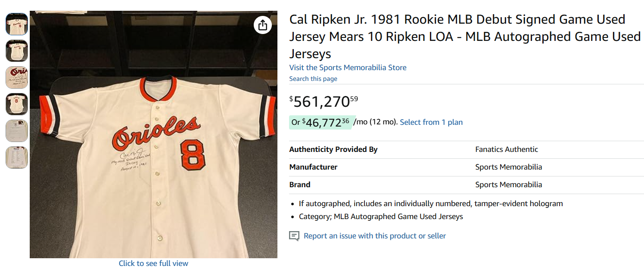Click the report issue speech-bubble icon
644x272 pixels.
pyautogui.click(x=295, y=236)
